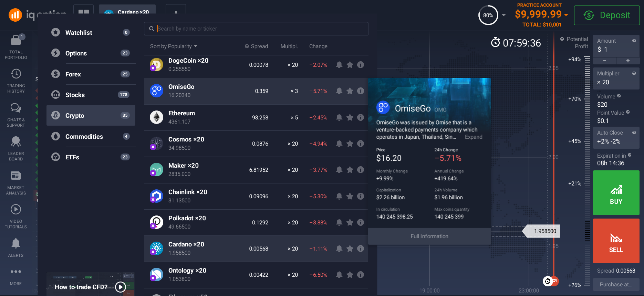Click stopwatch marker on chart bottom

click(548, 281)
